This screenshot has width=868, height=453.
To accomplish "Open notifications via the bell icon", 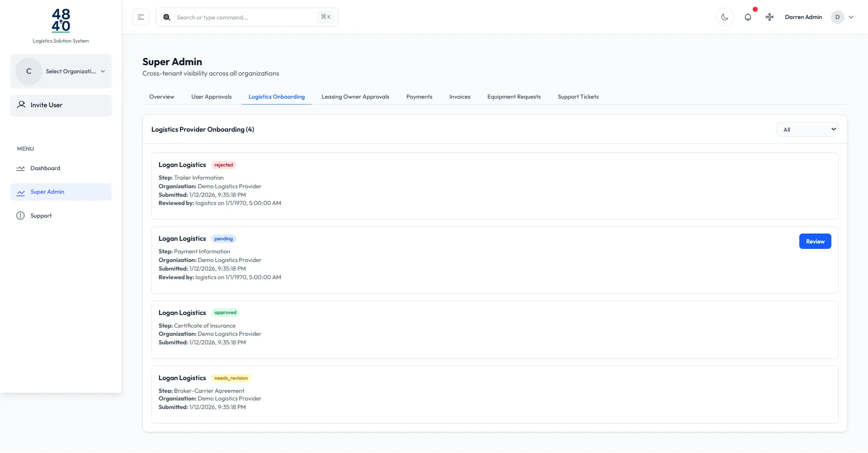I will point(748,17).
